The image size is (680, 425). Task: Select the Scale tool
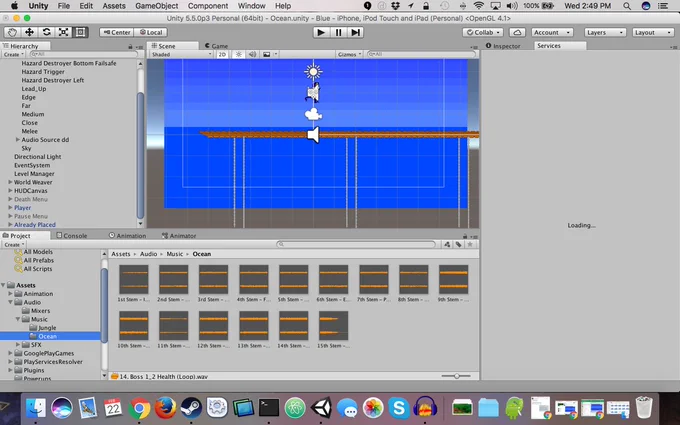point(63,32)
